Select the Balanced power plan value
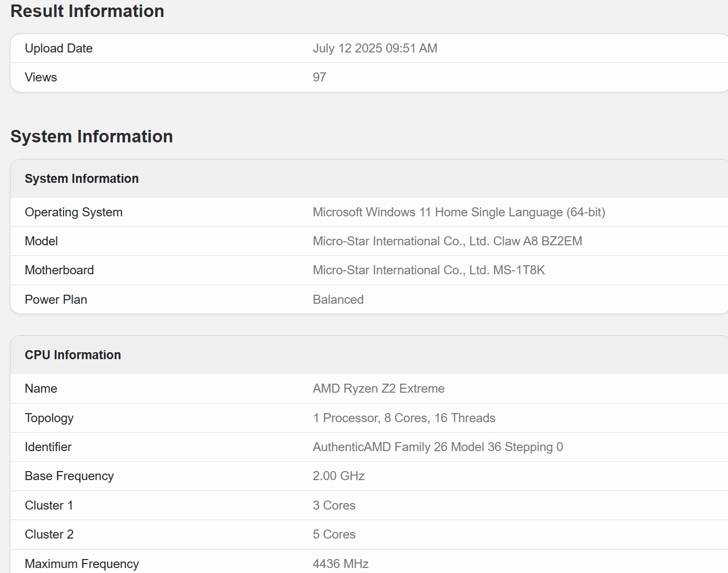 (338, 300)
